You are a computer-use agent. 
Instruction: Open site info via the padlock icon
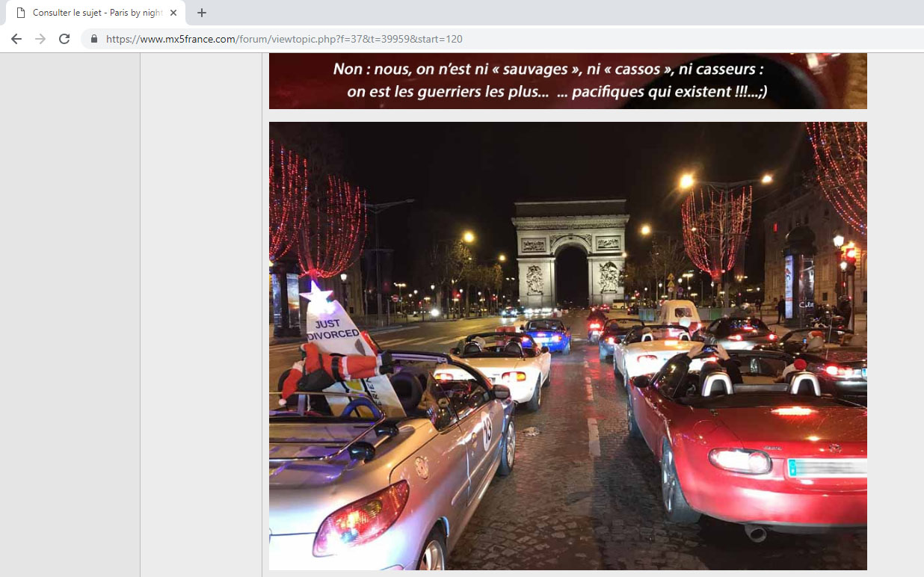pyautogui.click(x=94, y=39)
